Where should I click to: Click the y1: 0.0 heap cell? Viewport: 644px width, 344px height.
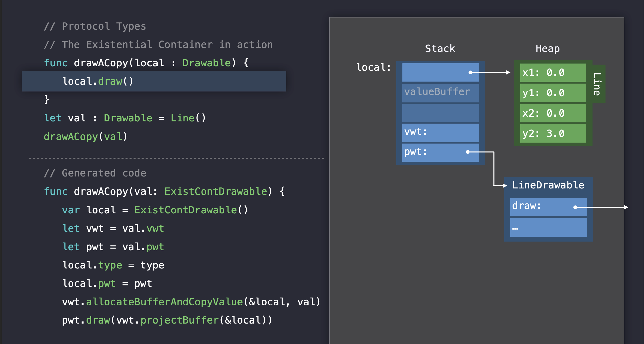tap(553, 93)
